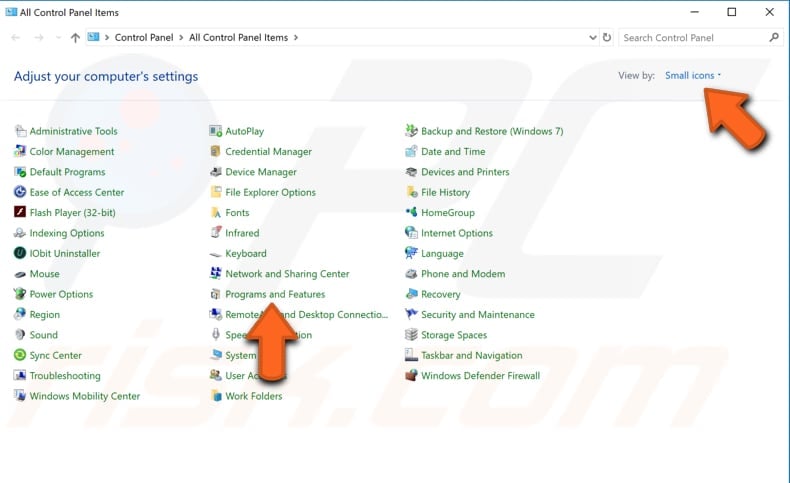Expand the chevron after Control Panel breadcrumb
The image size is (790, 483).
pos(181,37)
